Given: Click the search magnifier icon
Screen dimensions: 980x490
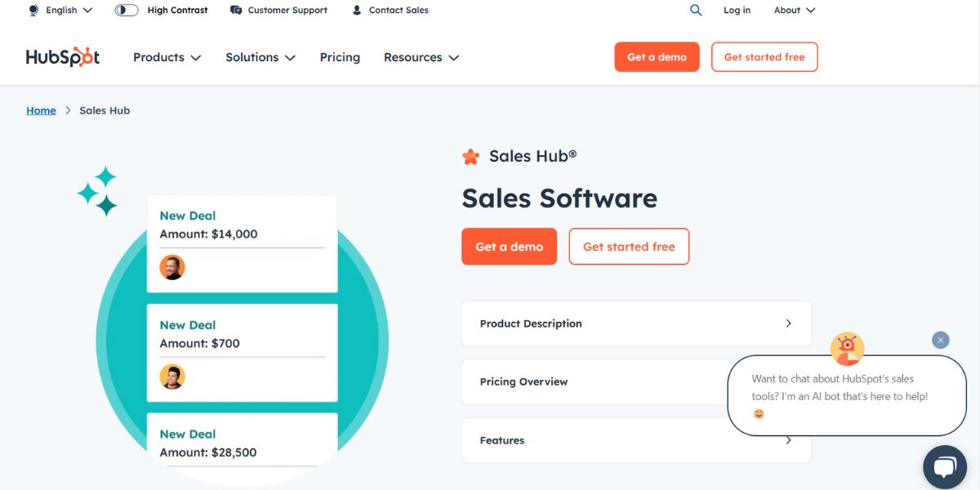Looking at the screenshot, I should point(695,10).
